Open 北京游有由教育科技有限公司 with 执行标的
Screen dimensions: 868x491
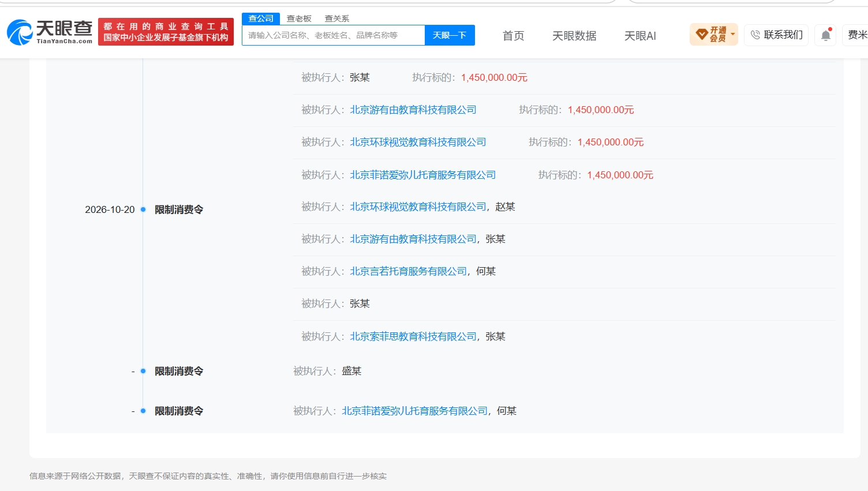click(x=413, y=110)
